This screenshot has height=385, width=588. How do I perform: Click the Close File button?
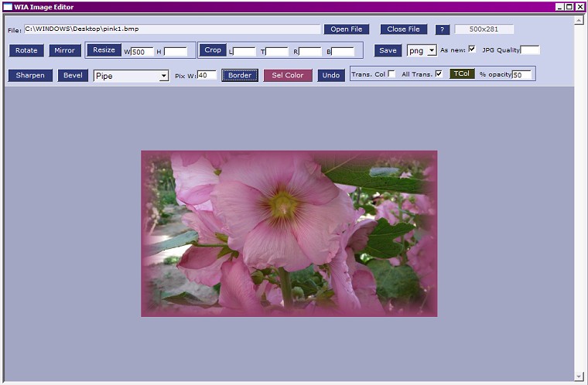tap(404, 29)
